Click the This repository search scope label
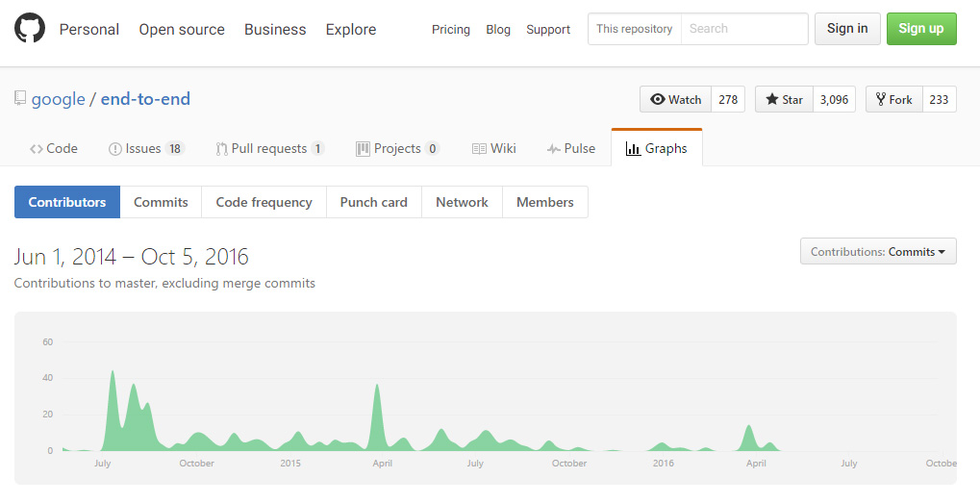This screenshot has width=980, height=503. point(635,29)
